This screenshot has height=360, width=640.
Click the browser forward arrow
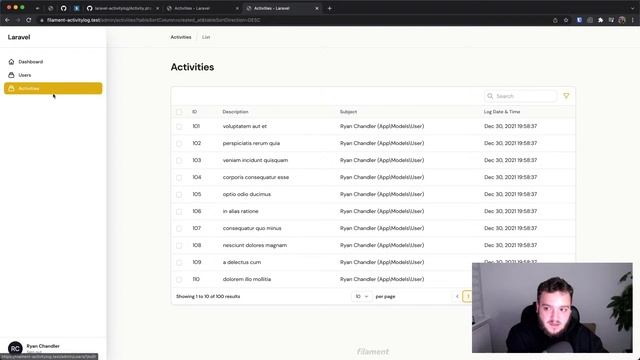[18, 20]
